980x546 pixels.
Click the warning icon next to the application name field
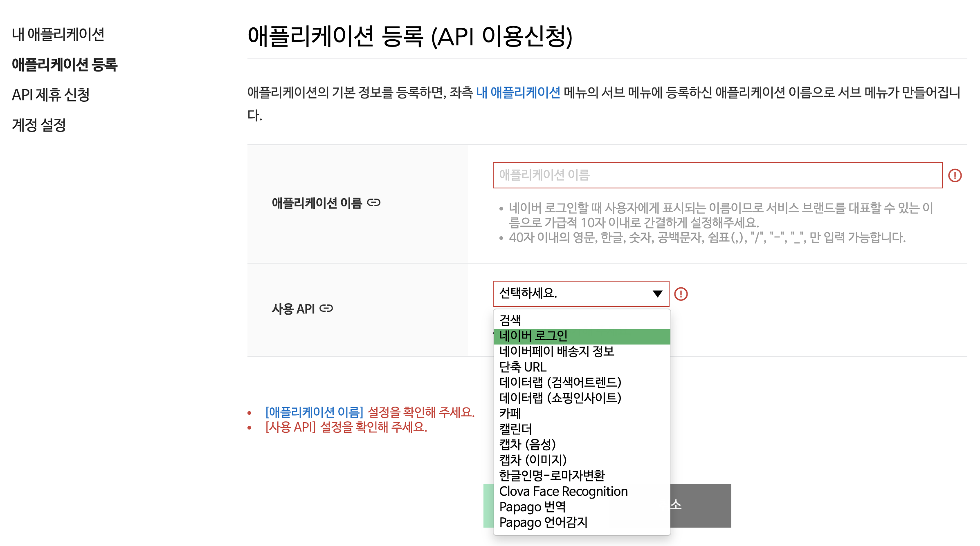point(955,175)
